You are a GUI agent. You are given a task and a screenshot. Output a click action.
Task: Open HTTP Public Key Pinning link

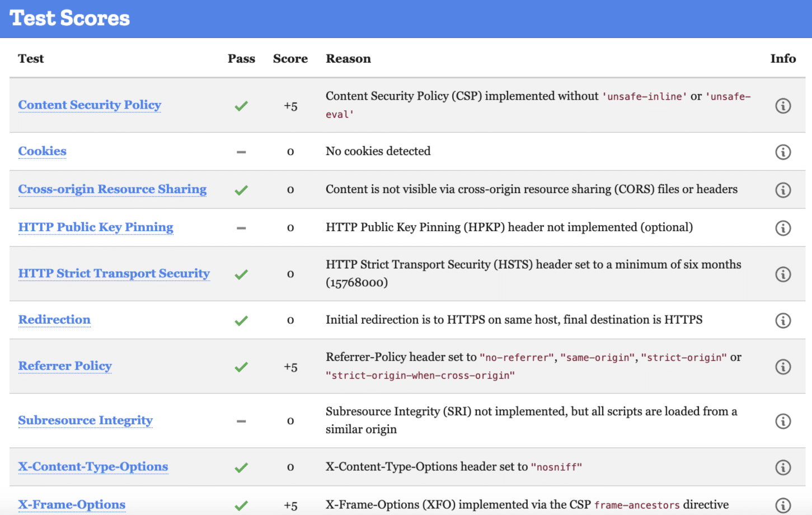(x=96, y=227)
